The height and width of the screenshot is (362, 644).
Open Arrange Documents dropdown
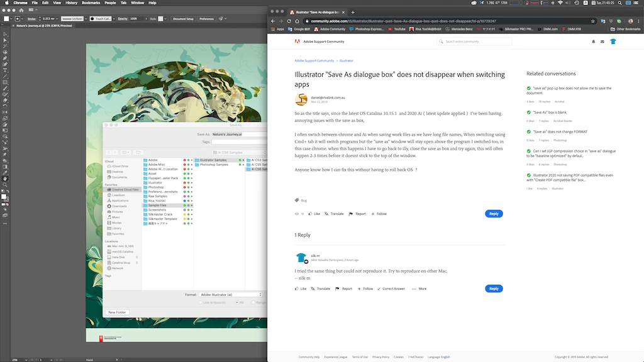[x=33, y=10]
